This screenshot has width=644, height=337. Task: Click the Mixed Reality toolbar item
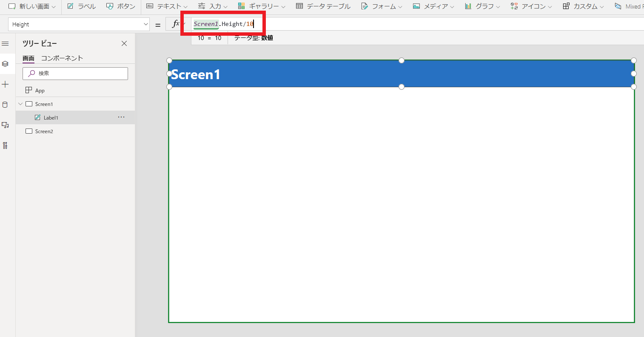(629, 6)
